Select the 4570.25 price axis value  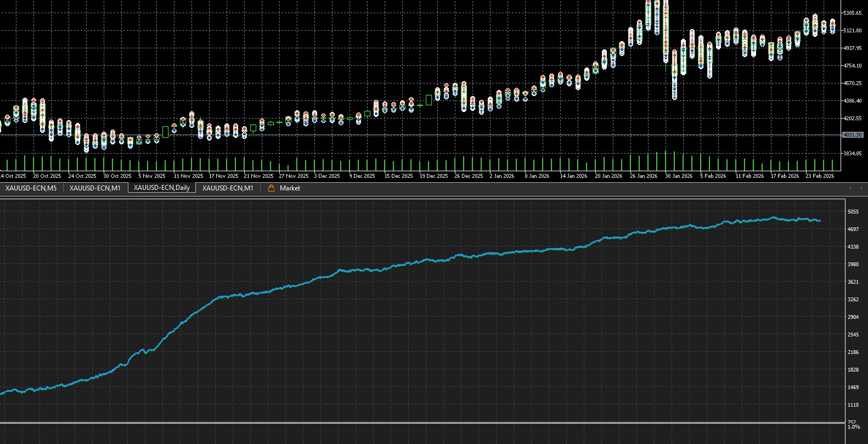point(852,83)
